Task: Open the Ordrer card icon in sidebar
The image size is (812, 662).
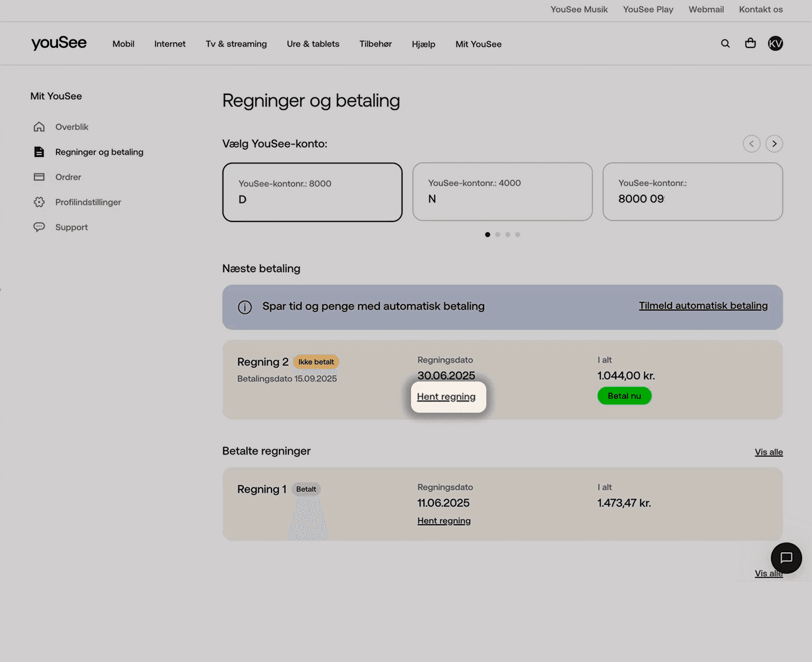Action: coord(39,177)
